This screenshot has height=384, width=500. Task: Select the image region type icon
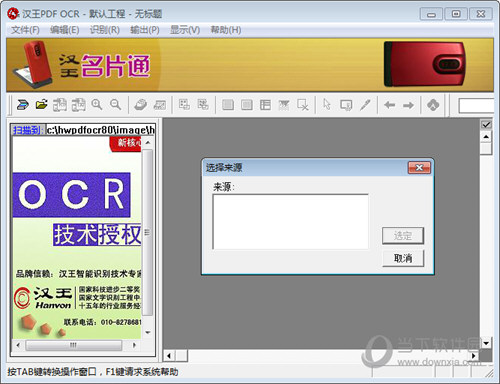click(x=247, y=105)
